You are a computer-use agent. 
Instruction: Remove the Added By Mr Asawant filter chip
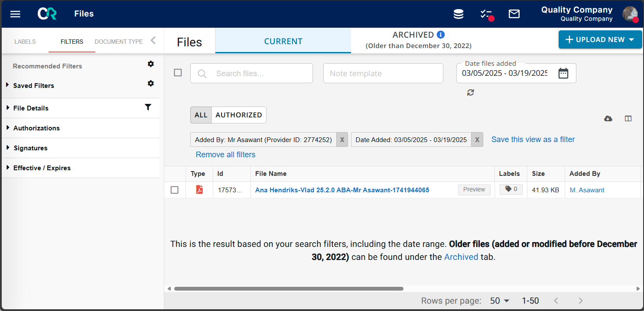click(x=342, y=139)
